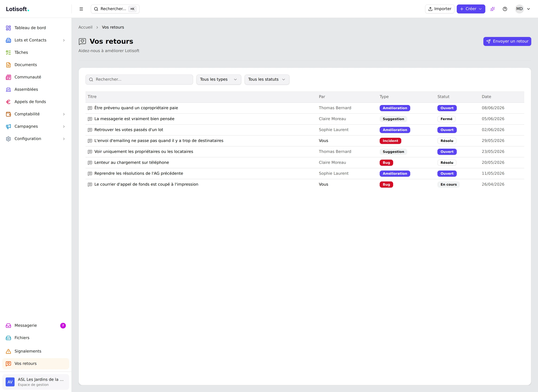The height and width of the screenshot is (392, 538).
Task: Follow the Accueil breadcrumb link
Action: coord(85,27)
